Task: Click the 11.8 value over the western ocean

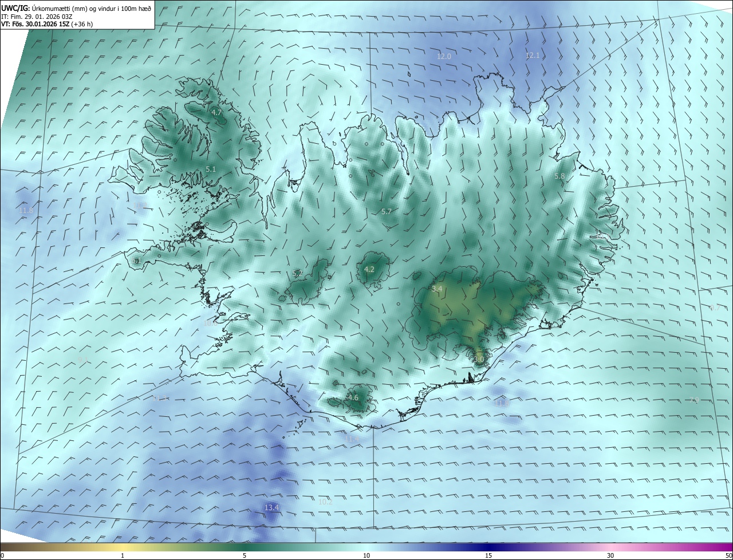Action: 26,210
